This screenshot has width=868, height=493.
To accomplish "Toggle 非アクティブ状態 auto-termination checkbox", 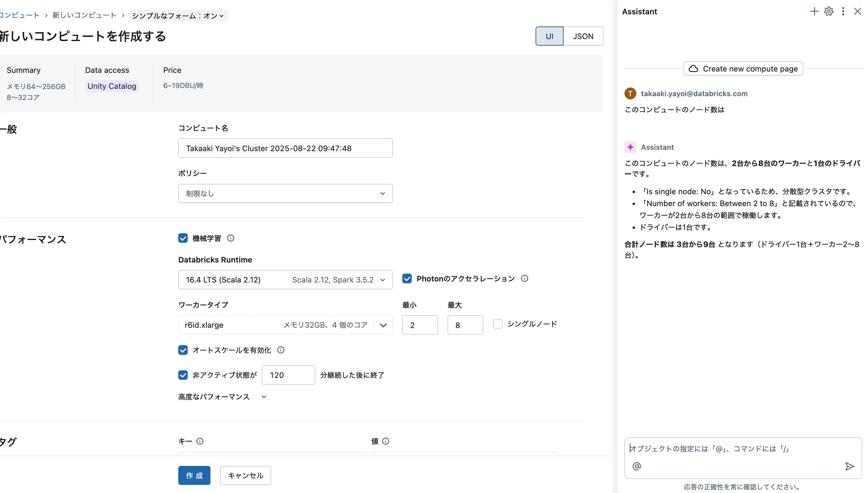I will 183,375.
